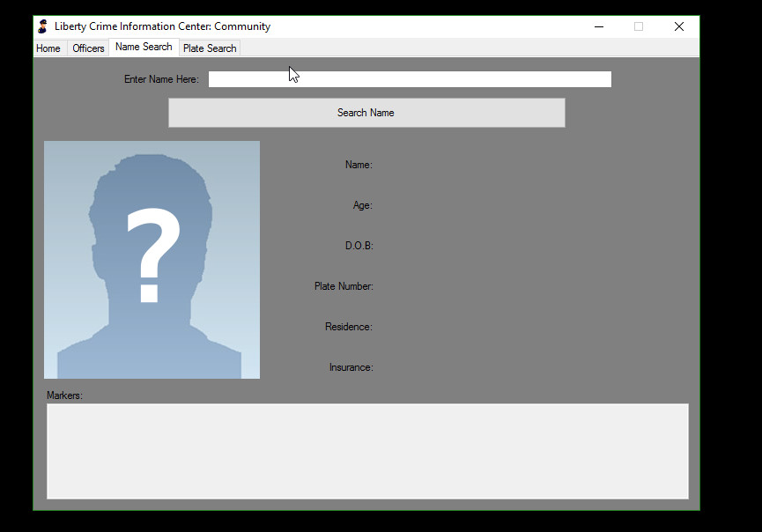This screenshot has width=762, height=532.
Task: Focus the Enter Name Here text field
Action: (410, 79)
